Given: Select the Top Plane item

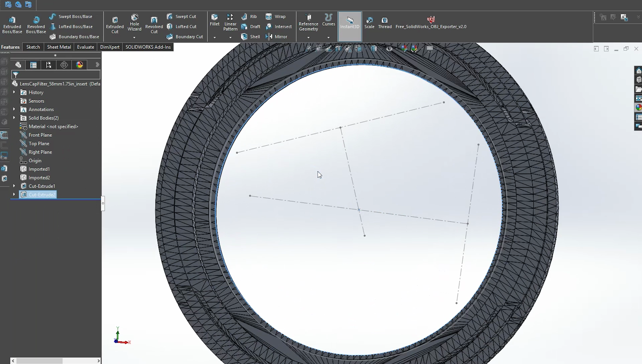Looking at the screenshot, I should pyautogui.click(x=35, y=144).
